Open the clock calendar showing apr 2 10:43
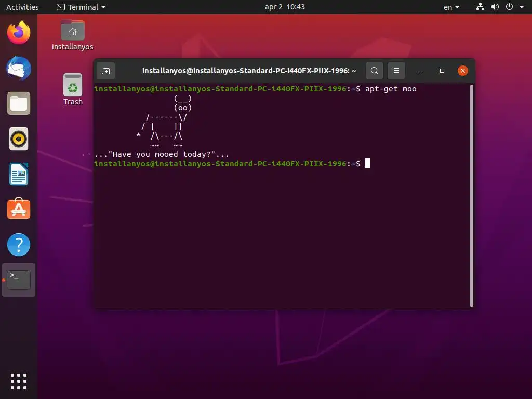 (x=285, y=7)
